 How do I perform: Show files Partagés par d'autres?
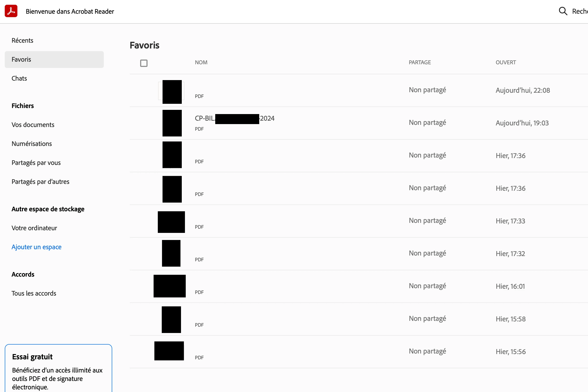point(40,182)
